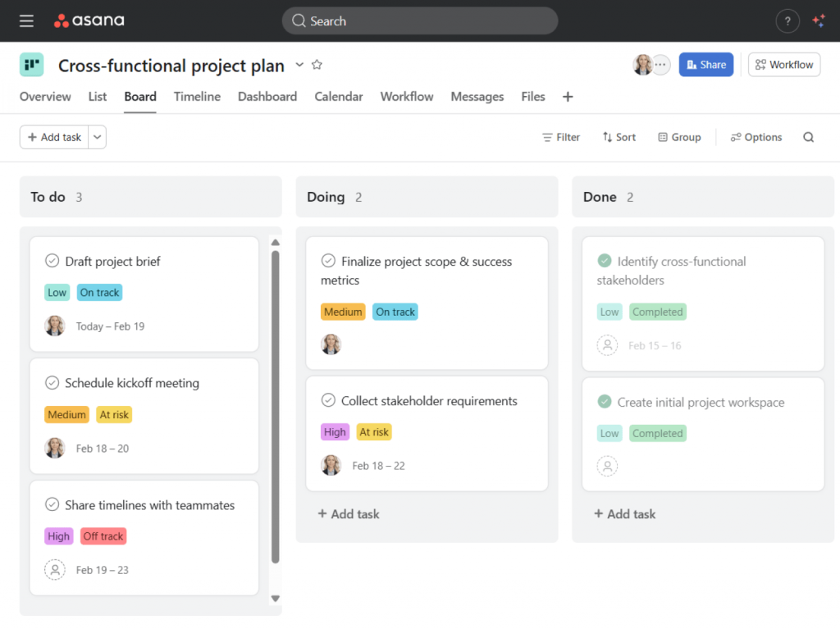Expand the project title dropdown chevron
Viewport: 840px width, 629px height.
coord(299,65)
